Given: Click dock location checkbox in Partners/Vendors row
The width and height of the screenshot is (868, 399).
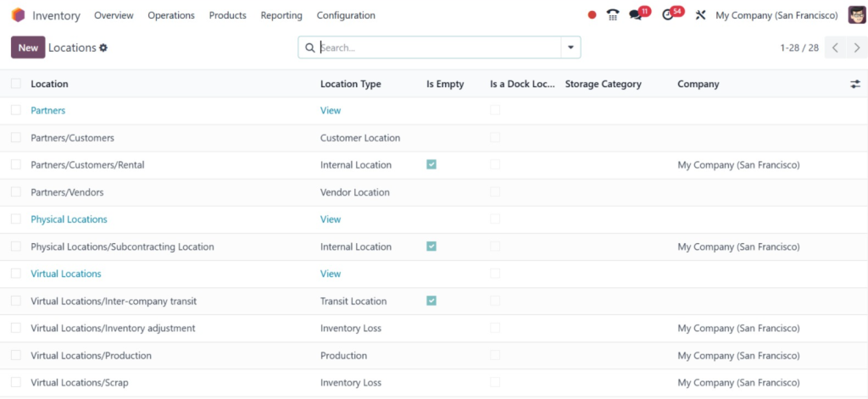Looking at the screenshot, I should (x=495, y=191).
